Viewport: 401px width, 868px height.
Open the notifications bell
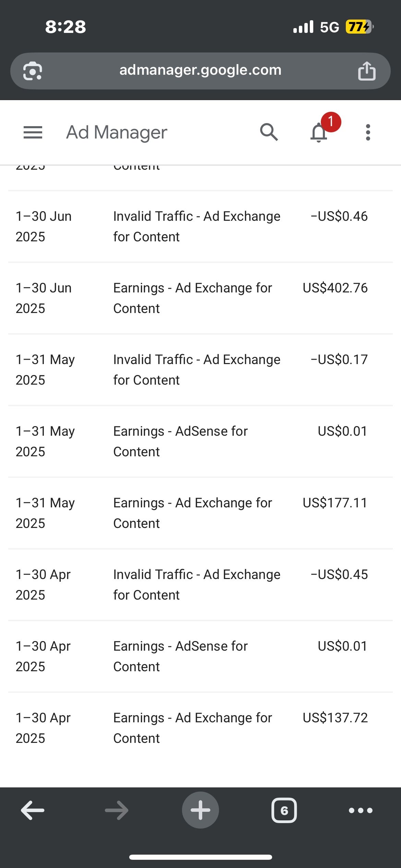click(319, 132)
